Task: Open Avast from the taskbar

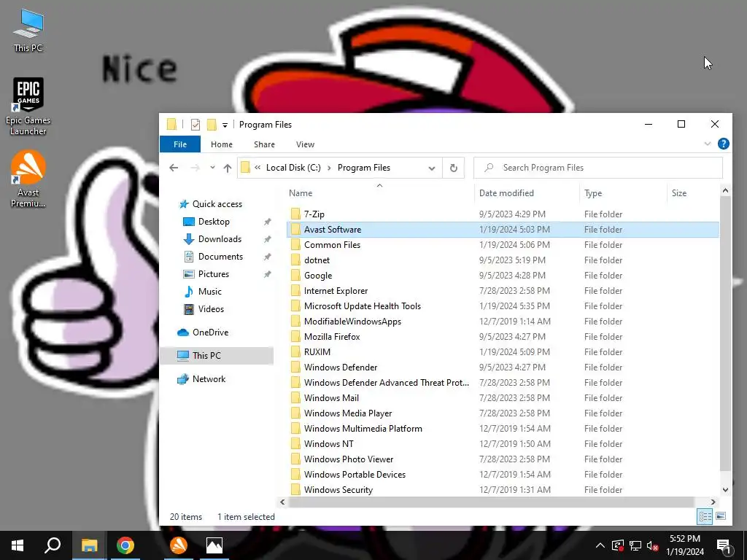Action: [179, 545]
